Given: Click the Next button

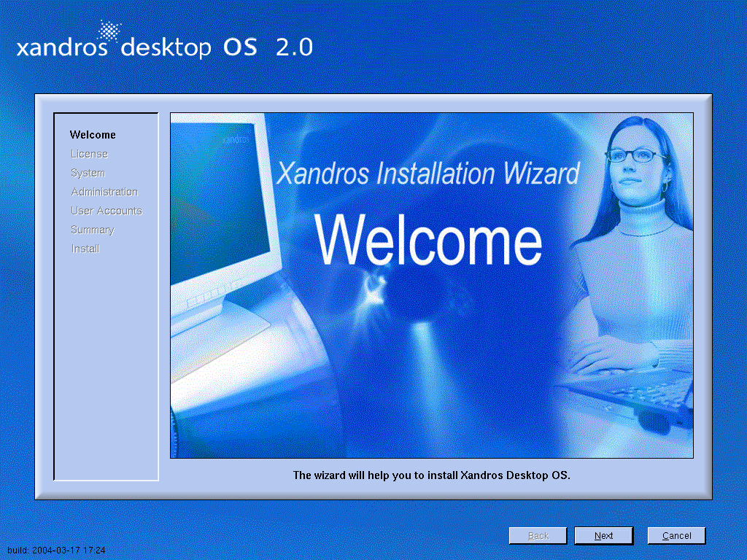Looking at the screenshot, I should pos(603,535).
